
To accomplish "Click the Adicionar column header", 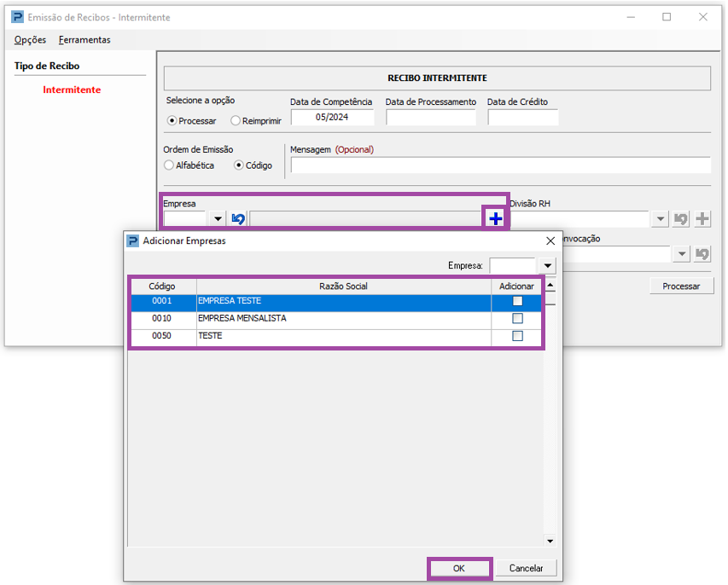I will tap(516, 287).
